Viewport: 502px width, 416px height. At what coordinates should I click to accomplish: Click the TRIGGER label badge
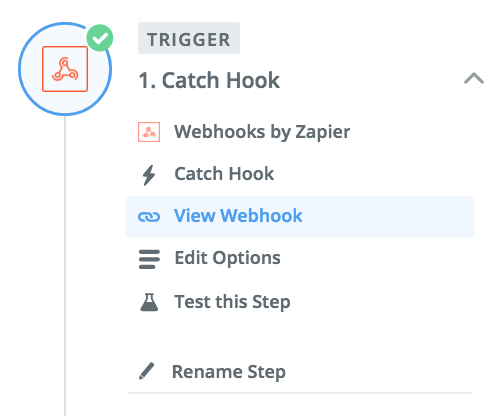coord(189,38)
